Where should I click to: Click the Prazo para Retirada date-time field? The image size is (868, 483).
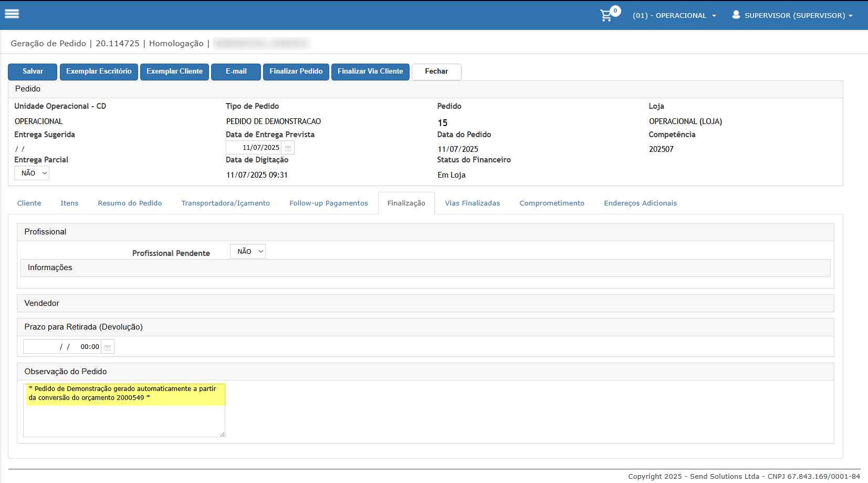coord(62,347)
